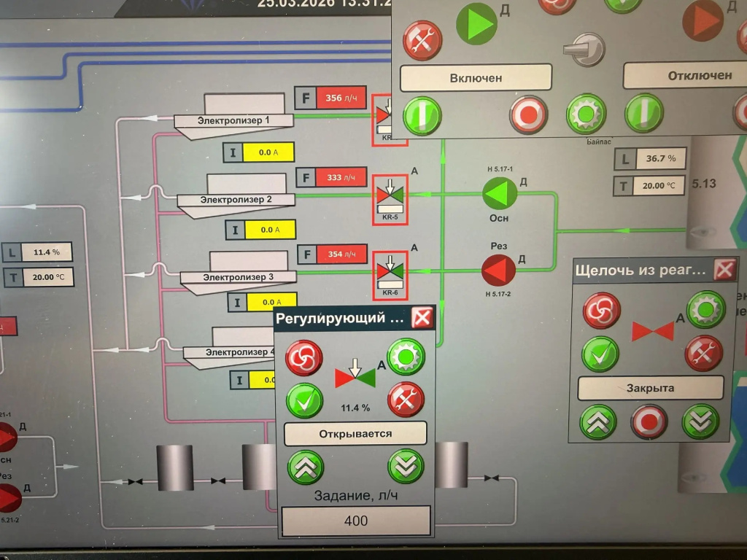Close the Регулирующий valve popup
This screenshot has width=747, height=560.
[x=422, y=317]
